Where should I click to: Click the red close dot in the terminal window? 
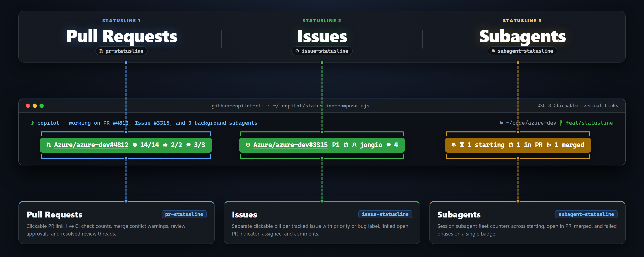[28, 106]
